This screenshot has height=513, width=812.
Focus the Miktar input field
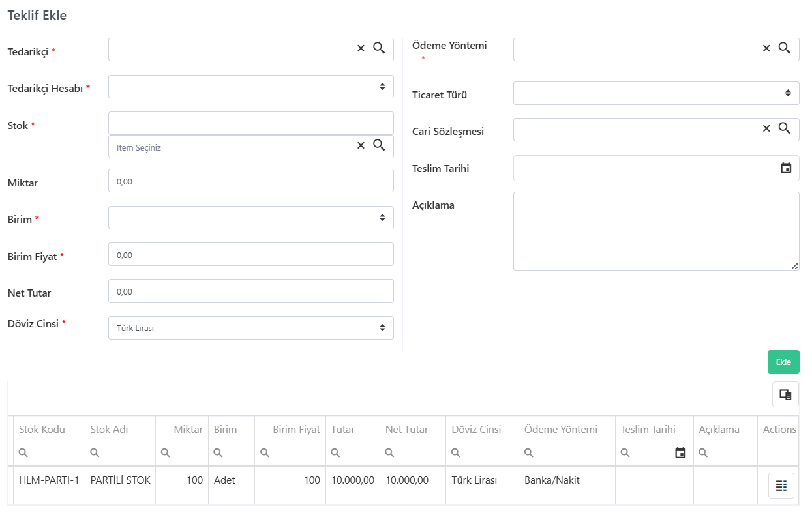tap(251, 181)
